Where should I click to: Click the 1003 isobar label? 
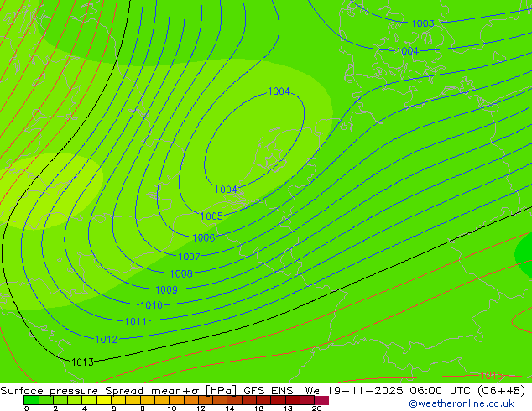tap(423, 23)
